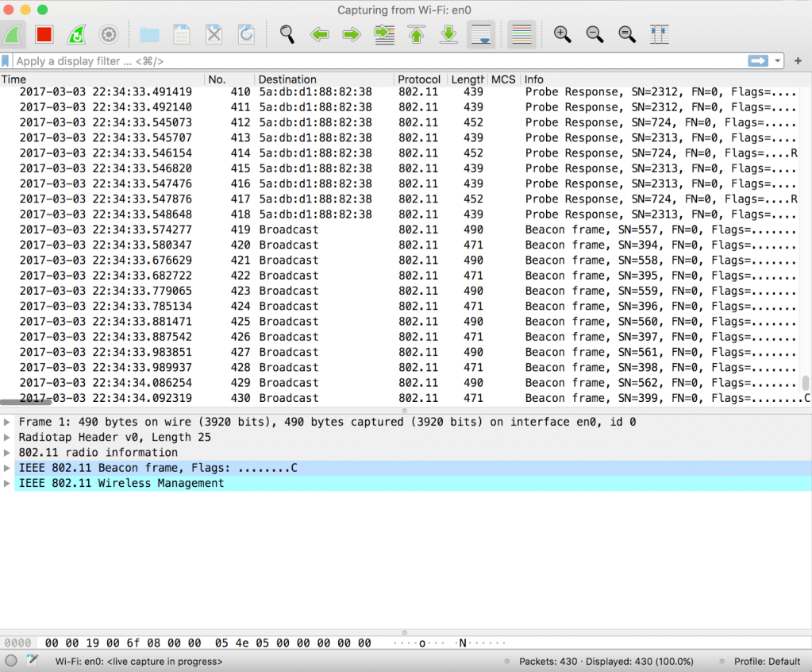
Task: Add a filter button with plus
Action: tap(798, 61)
